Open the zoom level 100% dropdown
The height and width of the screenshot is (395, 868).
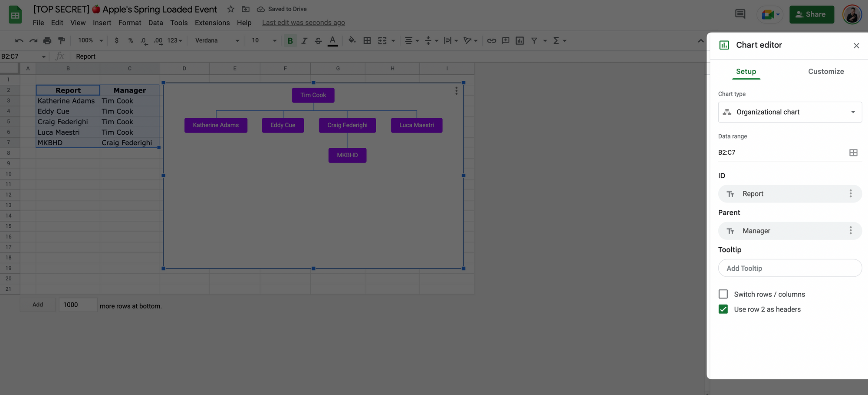(x=90, y=40)
